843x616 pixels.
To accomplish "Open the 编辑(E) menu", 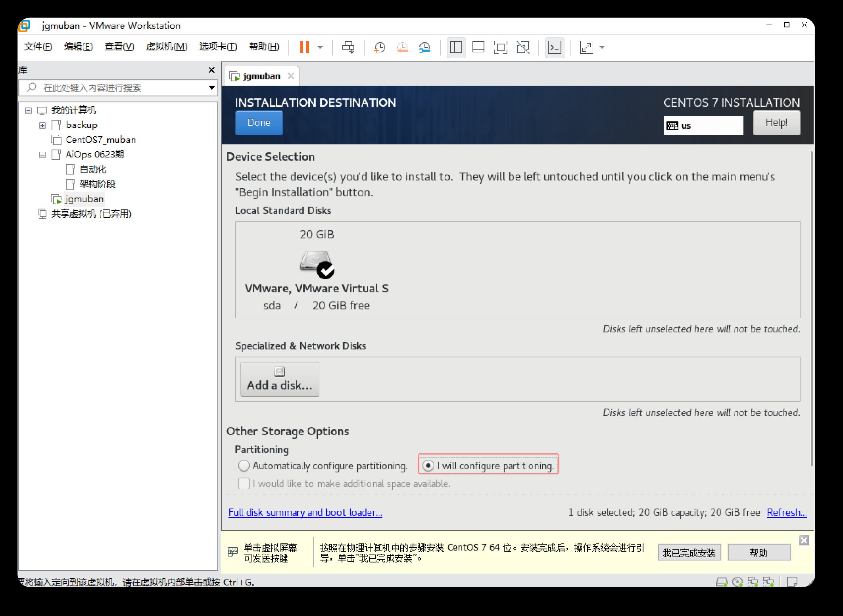I will tap(79, 47).
